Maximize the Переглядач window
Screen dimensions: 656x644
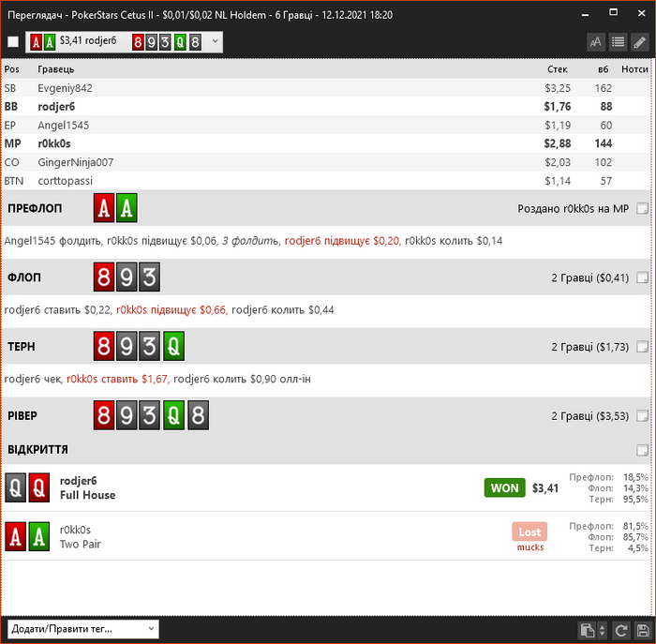(x=613, y=12)
